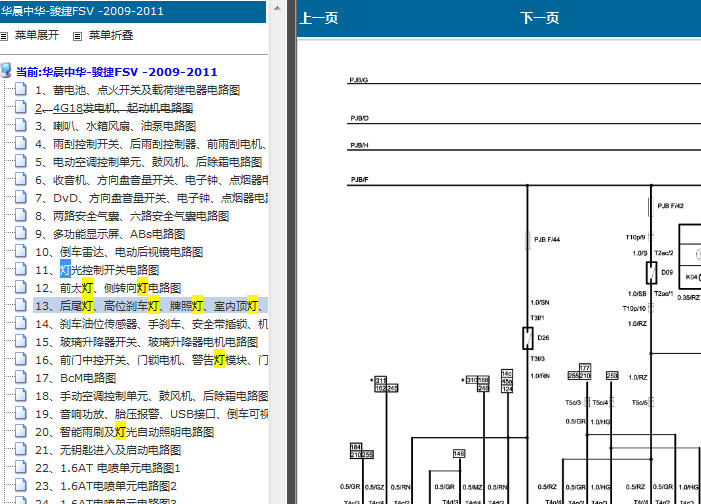This screenshot has width=701, height=504.
Task: Click page icon of item 21 无钥匙进入
Action: point(21,449)
